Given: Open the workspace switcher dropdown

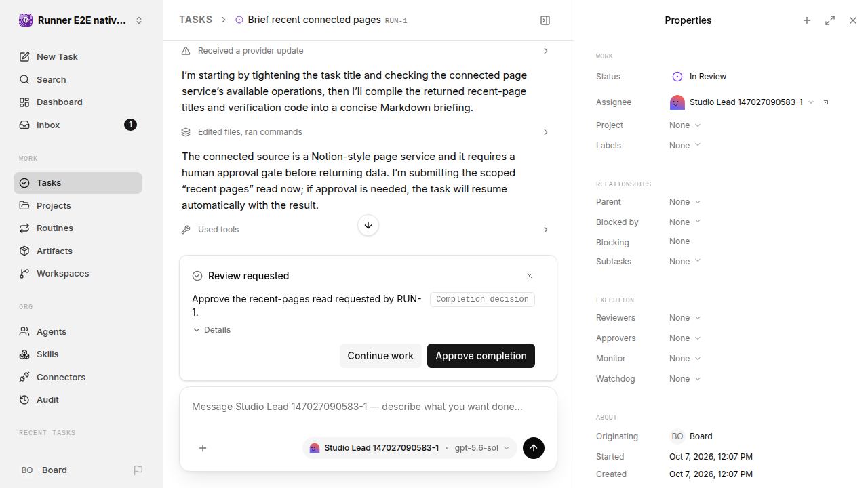Looking at the screenshot, I should (x=81, y=20).
